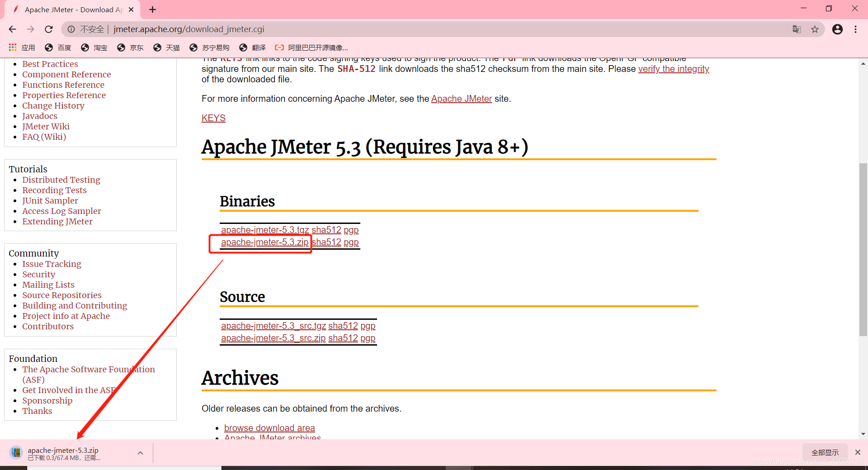Download apache-jmeter-5.3.zip binary
Screen dimensions: 868x470
(265, 242)
